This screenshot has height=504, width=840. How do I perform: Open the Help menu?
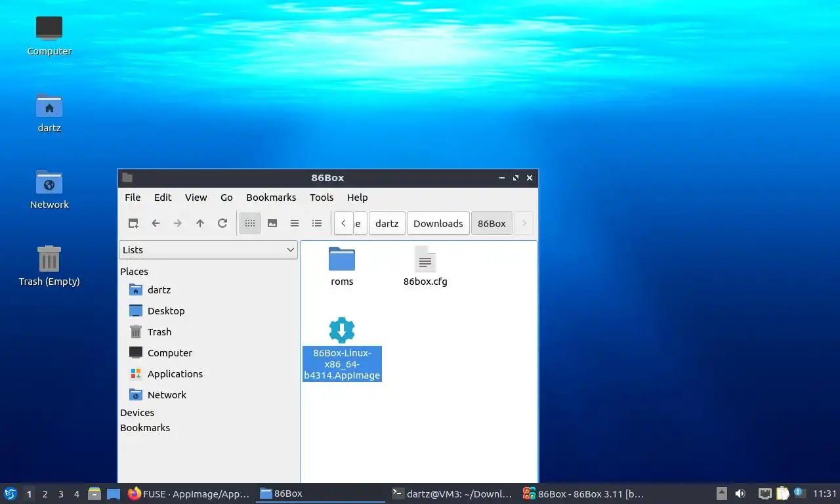(357, 197)
